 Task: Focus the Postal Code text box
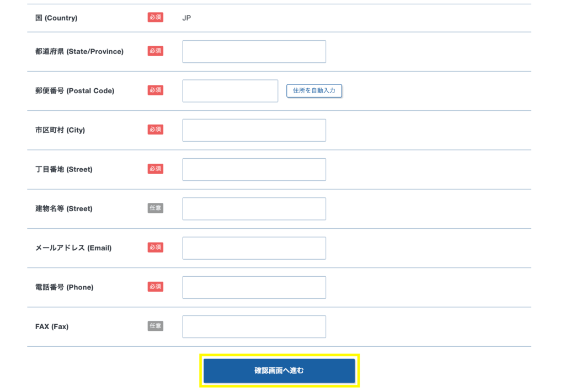[x=230, y=91]
